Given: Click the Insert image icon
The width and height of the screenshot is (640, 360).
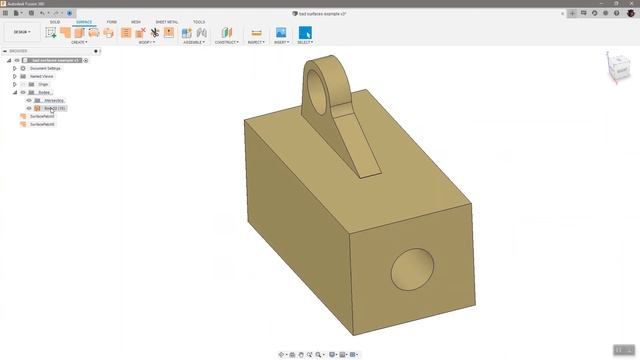Looking at the screenshot, I should coord(281,33).
